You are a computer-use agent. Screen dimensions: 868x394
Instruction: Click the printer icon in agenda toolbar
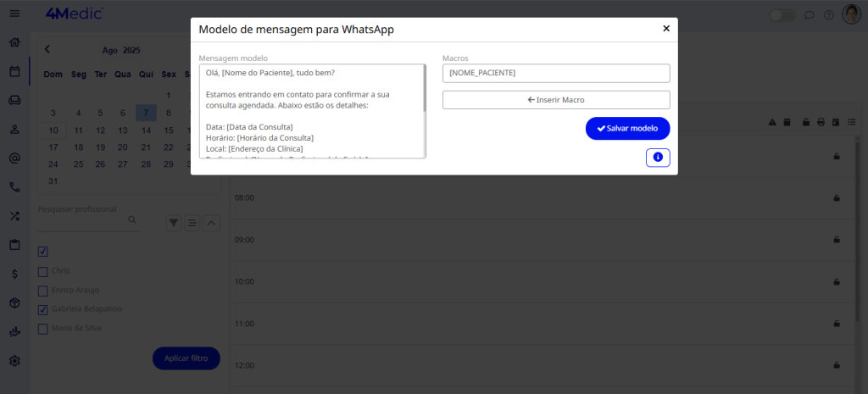click(x=821, y=122)
